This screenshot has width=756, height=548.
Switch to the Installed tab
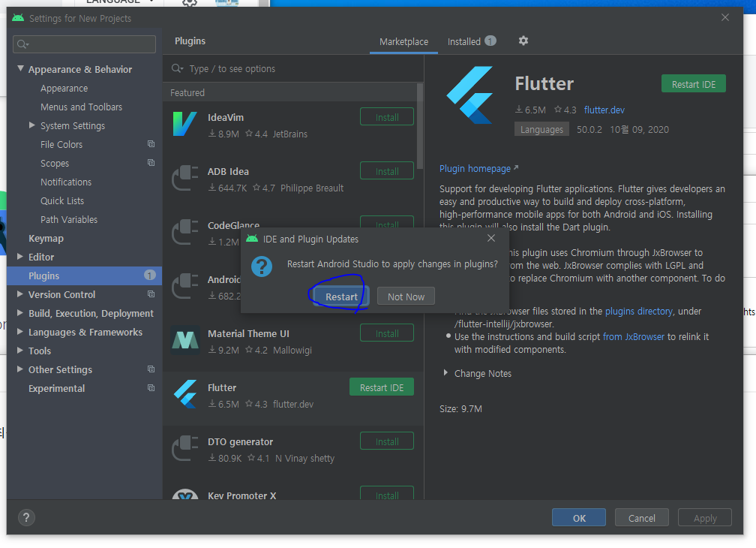pyautogui.click(x=472, y=42)
